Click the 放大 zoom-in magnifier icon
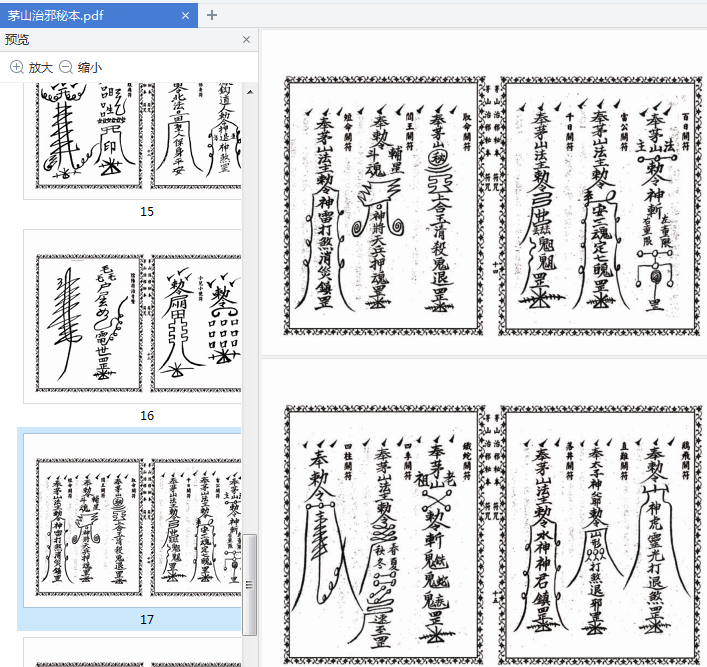The image size is (707, 667). pyautogui.click(x=17, y=67)
